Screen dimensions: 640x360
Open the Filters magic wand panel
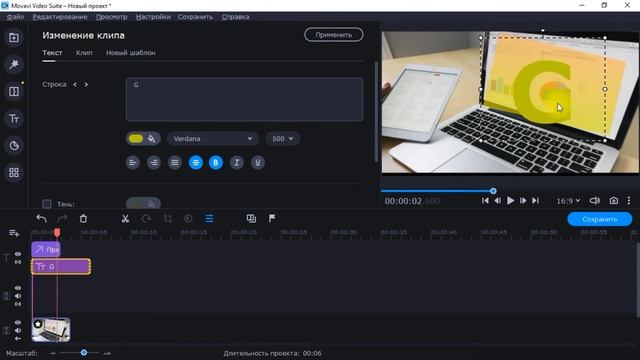14,64
